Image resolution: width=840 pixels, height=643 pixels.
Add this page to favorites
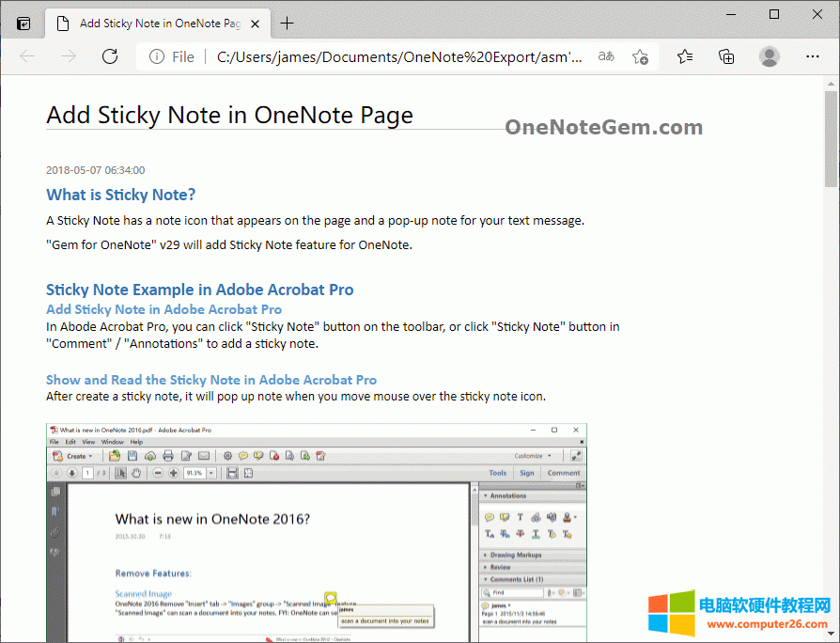(x=640, y=56)
